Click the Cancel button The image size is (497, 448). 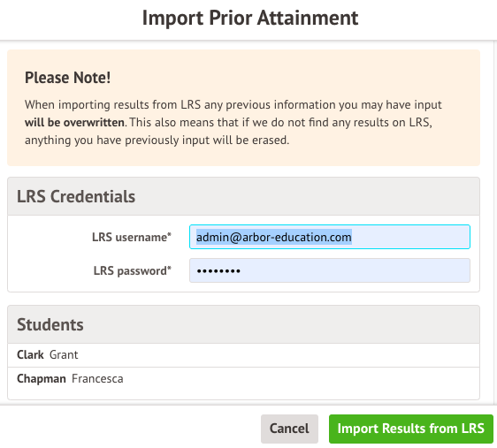click(x=289, y=429)
